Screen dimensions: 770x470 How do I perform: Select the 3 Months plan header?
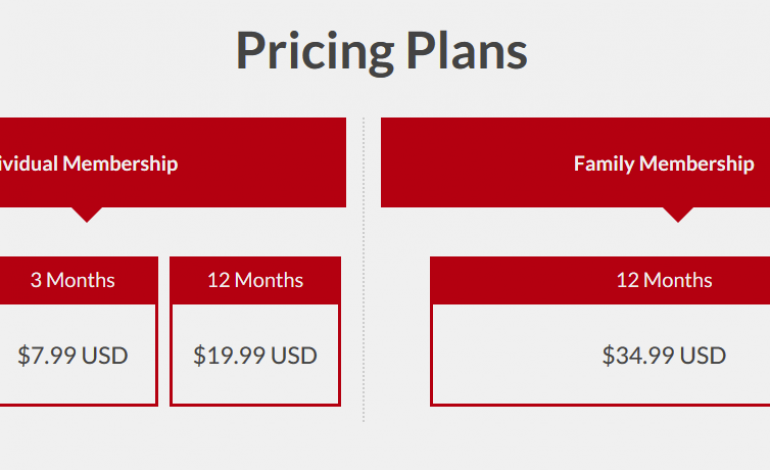click(72, 280)
